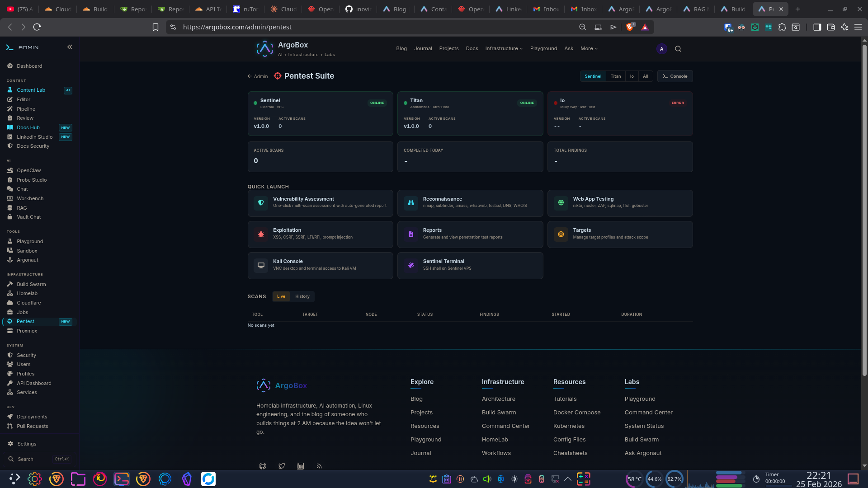Open the Console button
This screenshot has width=868, height=488.
675,76
